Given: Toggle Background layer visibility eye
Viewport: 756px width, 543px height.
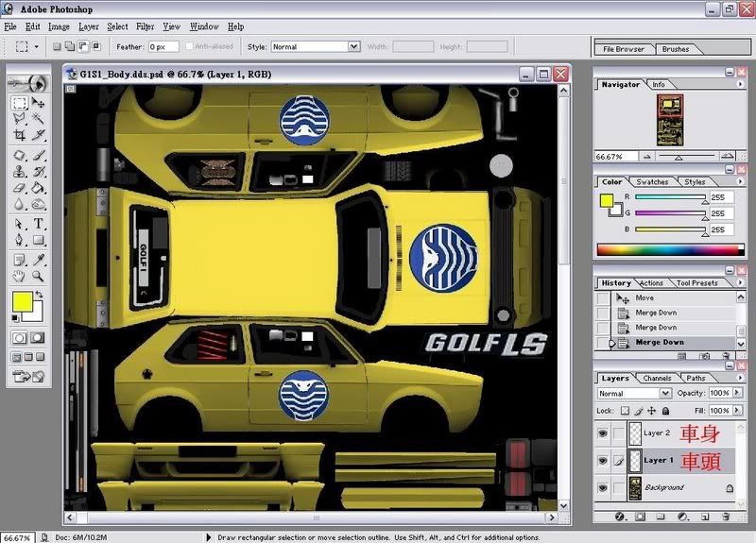Looking at the screenshot, I should click(603, 488).
